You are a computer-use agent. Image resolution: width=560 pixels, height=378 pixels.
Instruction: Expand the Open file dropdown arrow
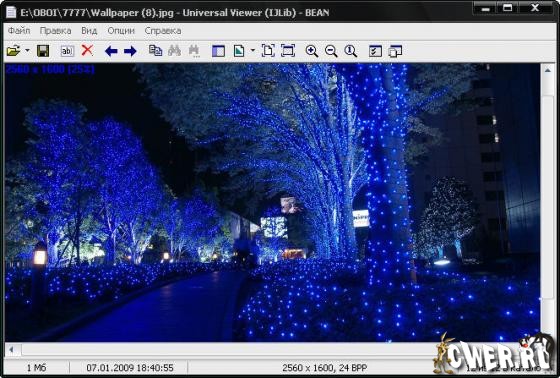28,51
